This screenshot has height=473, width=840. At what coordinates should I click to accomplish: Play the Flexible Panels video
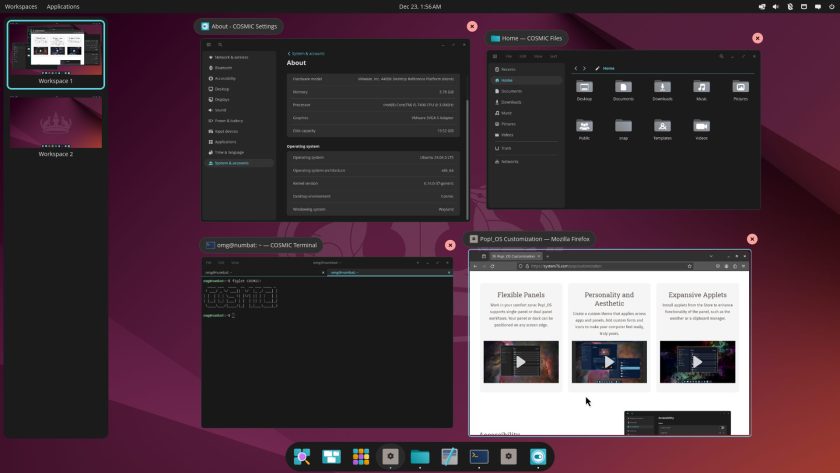[x=521, y=362]
